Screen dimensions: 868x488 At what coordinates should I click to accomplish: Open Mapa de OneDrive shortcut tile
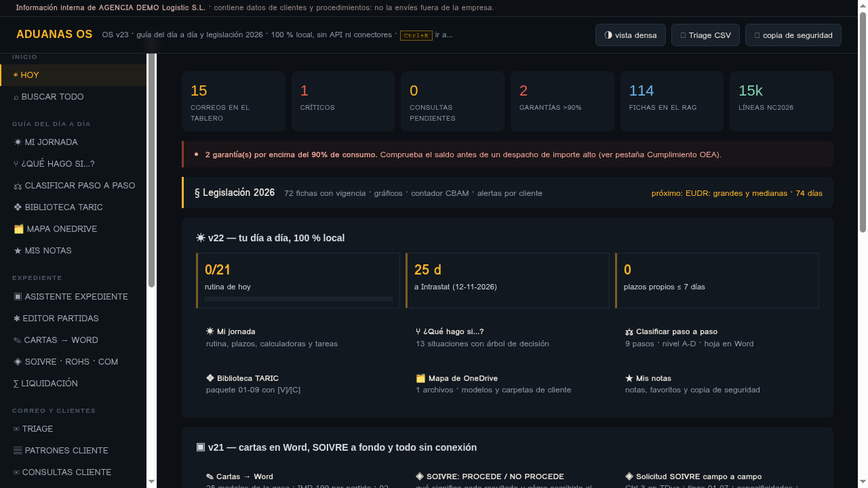point(507,384)
